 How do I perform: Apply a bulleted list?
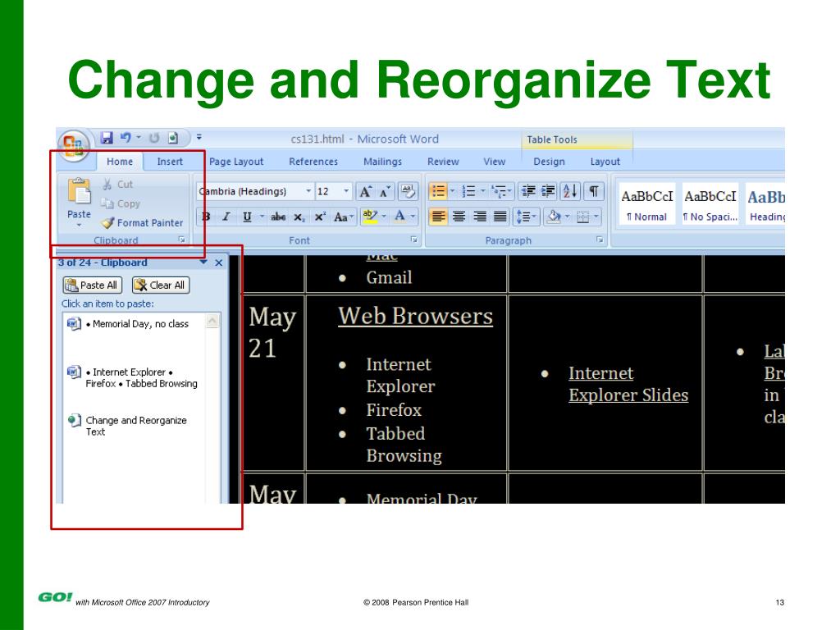[x=438, y=191]
